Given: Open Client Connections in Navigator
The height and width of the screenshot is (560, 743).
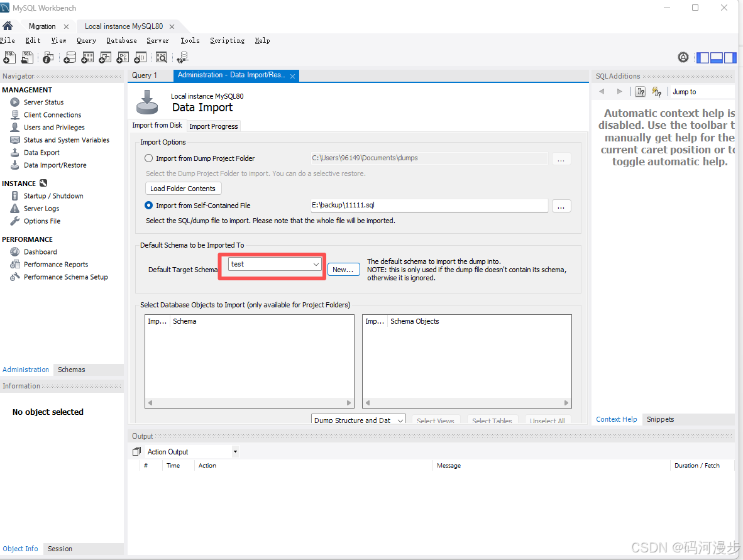Looking at the screenshot, I should 52,114.
